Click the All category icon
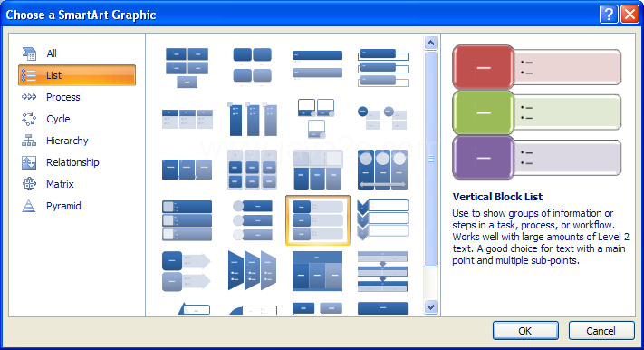644x350 pixels. click(x=29, y=53)
